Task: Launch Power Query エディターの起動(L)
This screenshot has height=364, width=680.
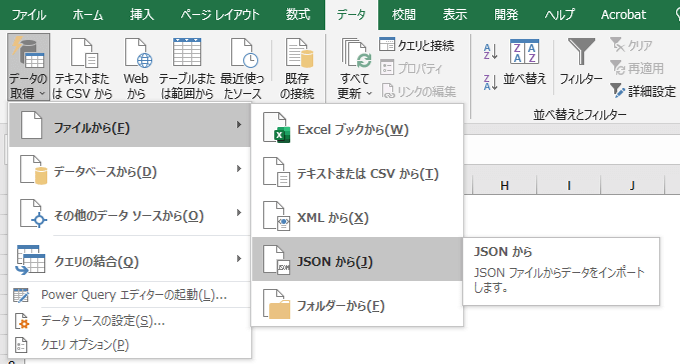Action: pyautogui.click(x=130, y=295)
